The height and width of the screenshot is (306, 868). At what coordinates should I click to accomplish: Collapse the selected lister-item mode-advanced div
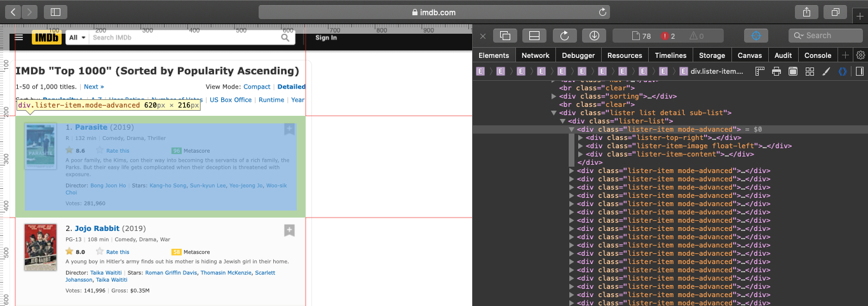click(x=571, y=129)
